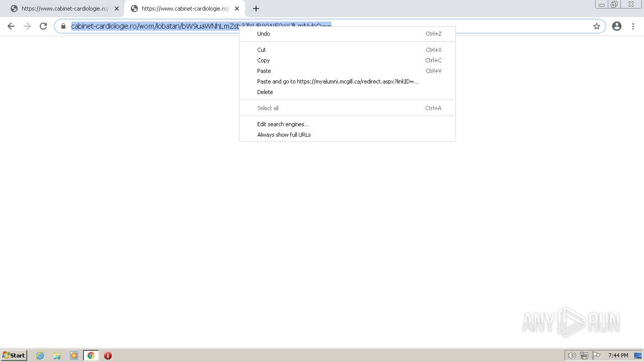Close the second active tab
This screenshot has height=362, width=644.
[x=237, y=9]
